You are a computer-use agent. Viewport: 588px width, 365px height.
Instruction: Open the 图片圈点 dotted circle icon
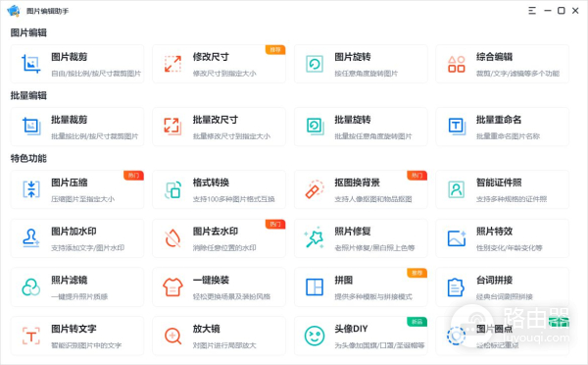[457, 336]
